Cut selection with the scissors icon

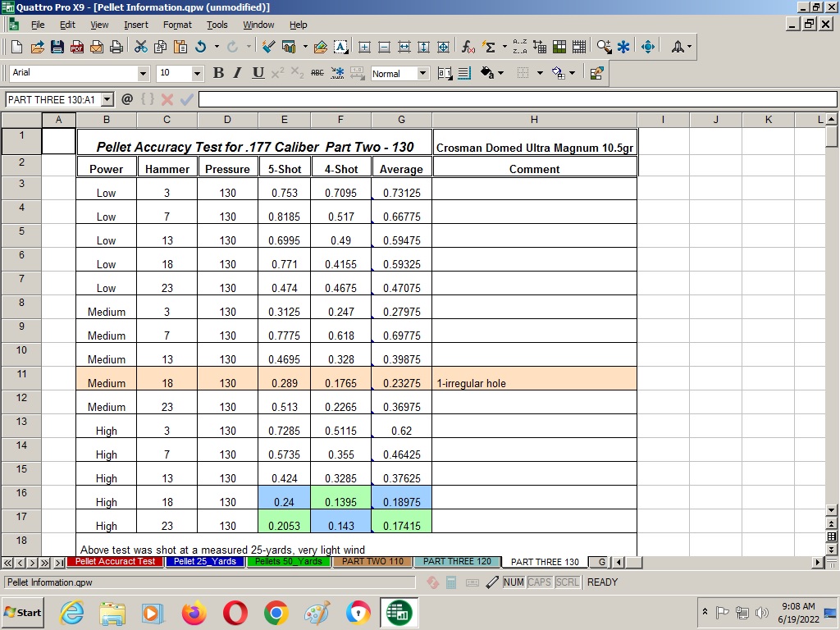point(141,47)
